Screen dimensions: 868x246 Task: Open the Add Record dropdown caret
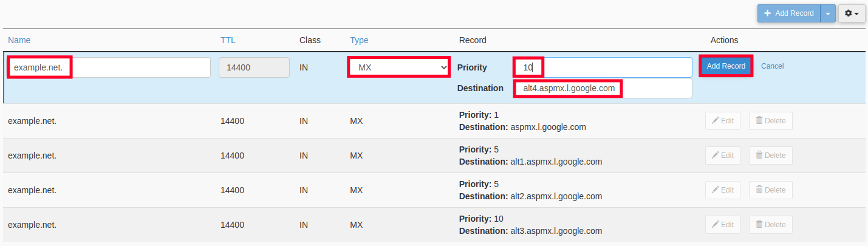pyautogui.click(x=828, y=13)
